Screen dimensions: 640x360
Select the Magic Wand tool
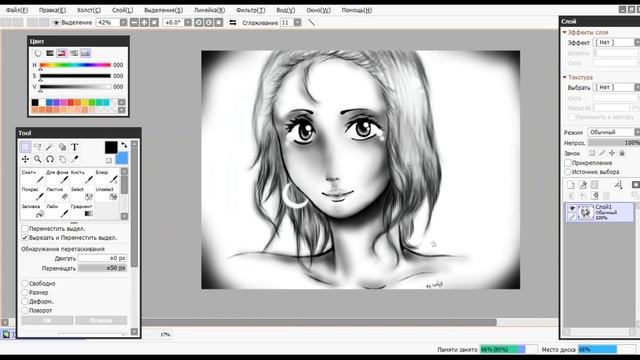(50, 147)
